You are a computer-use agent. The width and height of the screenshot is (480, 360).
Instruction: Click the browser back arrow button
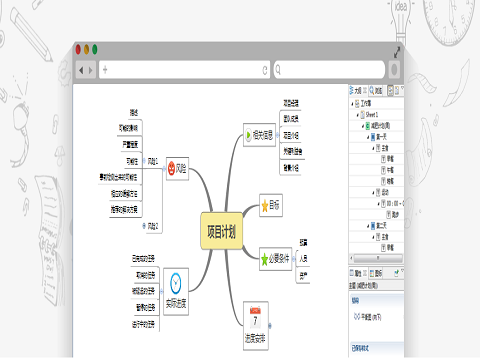(x=81, y=70)
